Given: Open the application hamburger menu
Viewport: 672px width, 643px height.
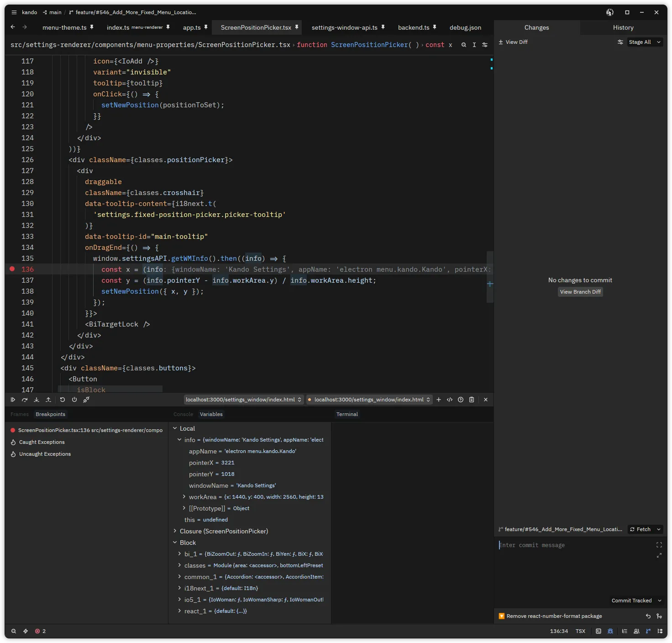Looking at the screenshot, I should point(14,12).
